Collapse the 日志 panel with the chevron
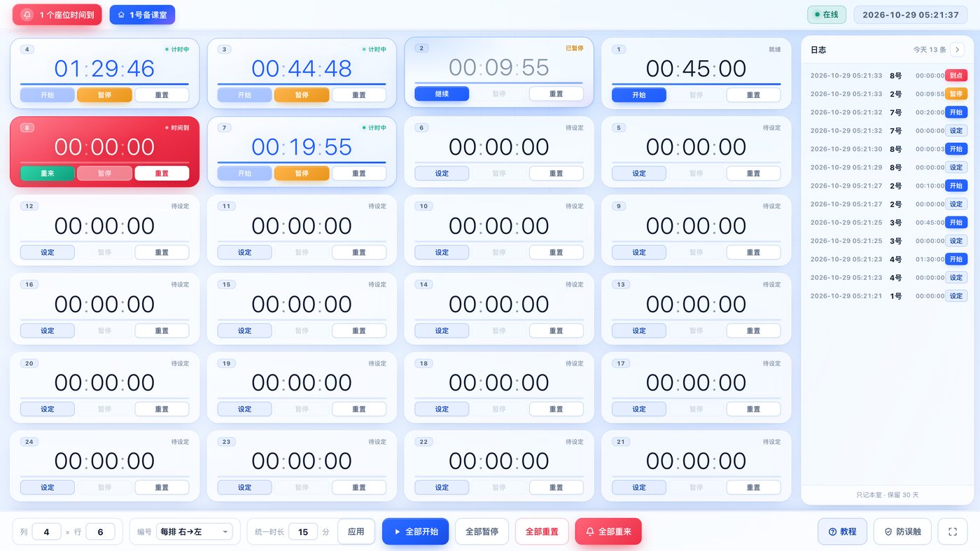Screen dimensions: 980x551 pyautogui.click(x=958, y=50)
